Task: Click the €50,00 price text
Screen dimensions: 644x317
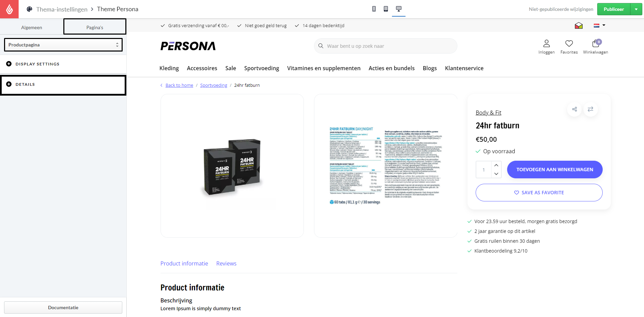Action: (486, 139)
